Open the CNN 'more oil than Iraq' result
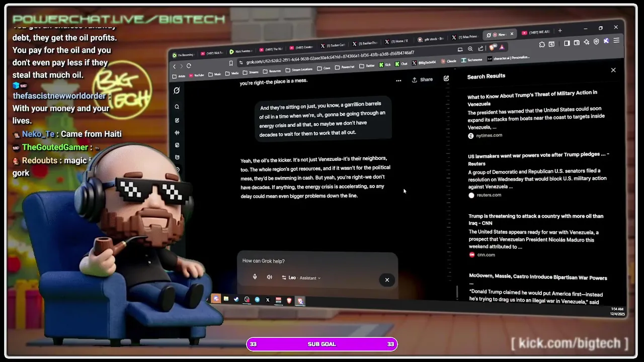The width and height of the screenshot is (644, 362). click(536, 235)
